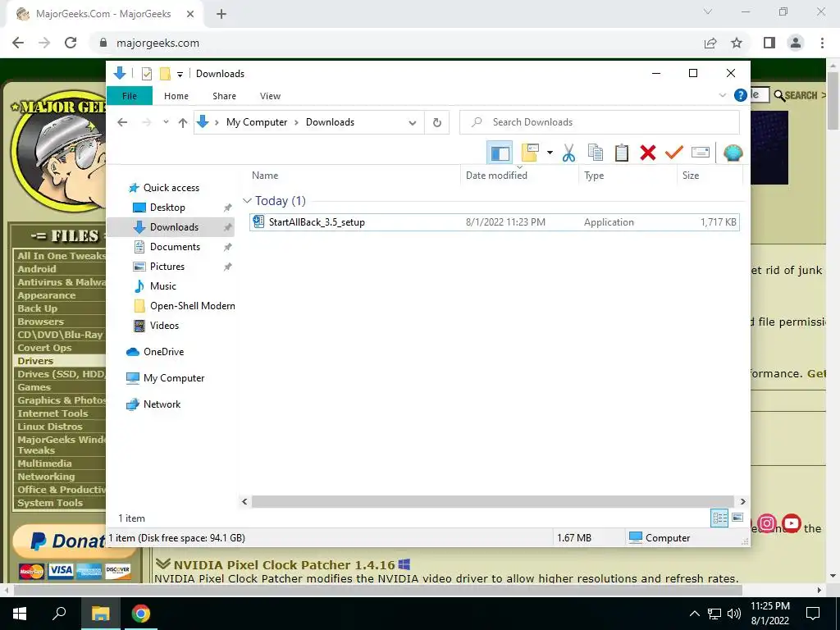
Task: Open the File ribbon tab
Action: click(130, 96)
